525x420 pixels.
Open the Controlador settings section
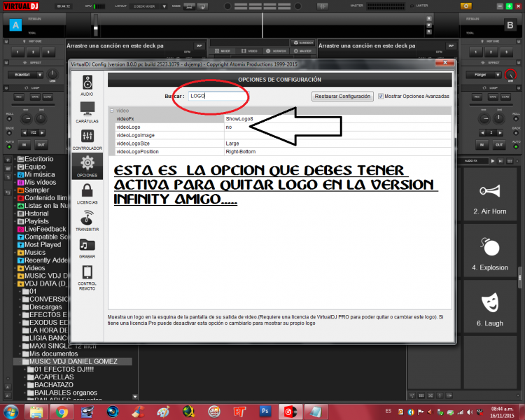(x=87, y=139)
